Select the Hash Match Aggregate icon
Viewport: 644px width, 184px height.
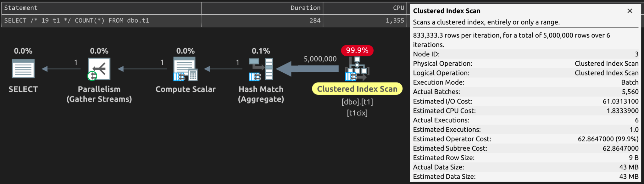click(261, 69)
